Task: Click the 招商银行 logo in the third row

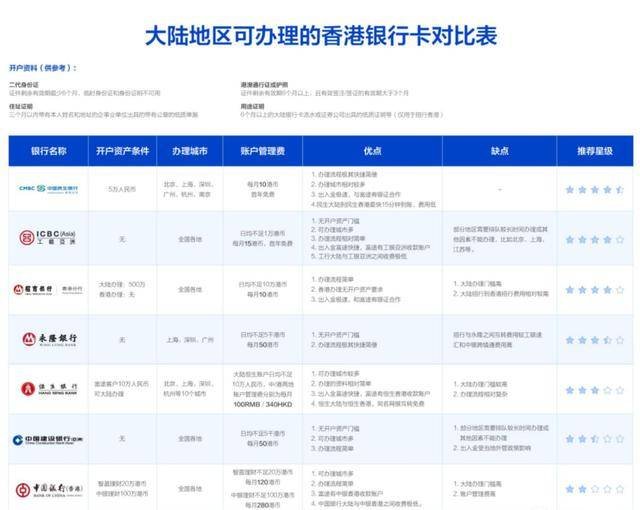Action: [48, 289]
